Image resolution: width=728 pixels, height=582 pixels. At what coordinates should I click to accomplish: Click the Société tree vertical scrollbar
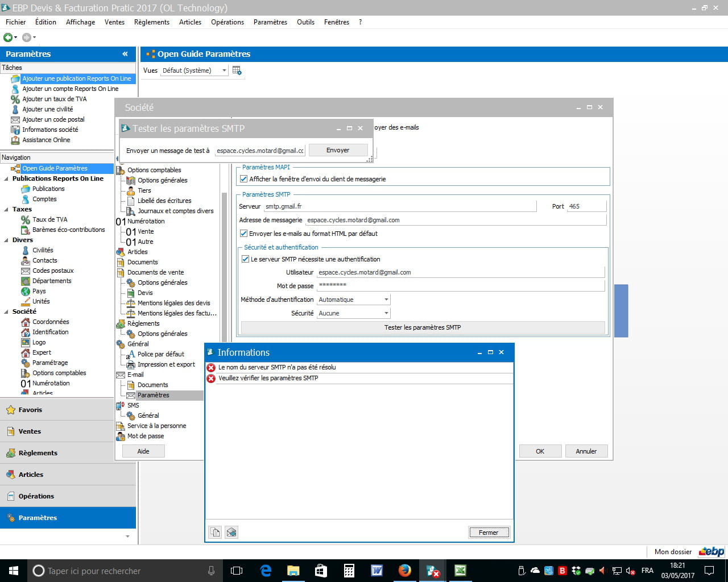(224, 267)
